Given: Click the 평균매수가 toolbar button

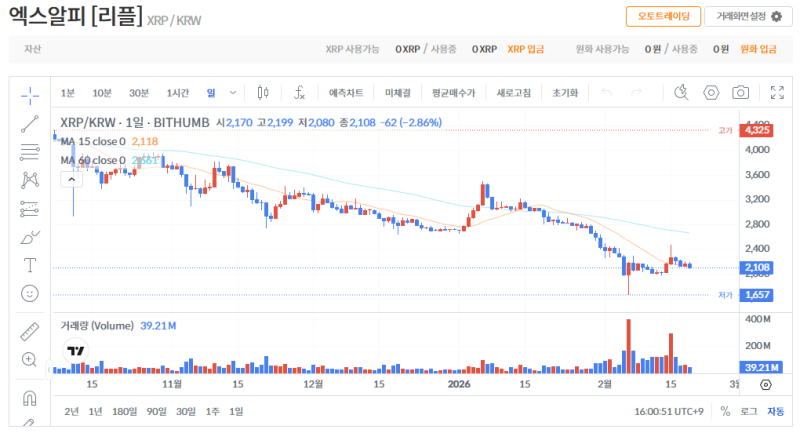Looking at the screenshot, I should coord(453,93).
